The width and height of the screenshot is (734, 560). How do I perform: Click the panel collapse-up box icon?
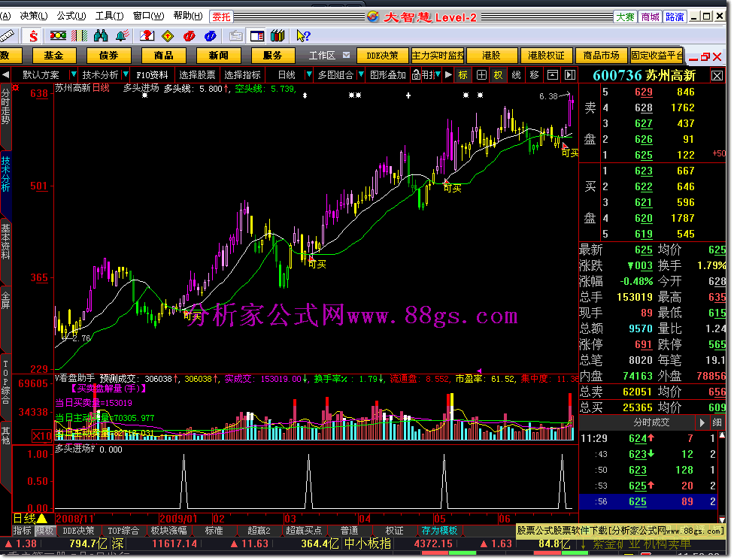click(553, 75)
